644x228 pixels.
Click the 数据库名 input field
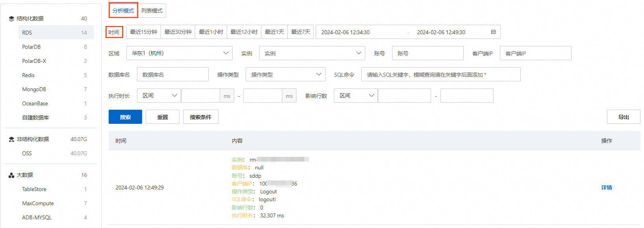point(173,74)
